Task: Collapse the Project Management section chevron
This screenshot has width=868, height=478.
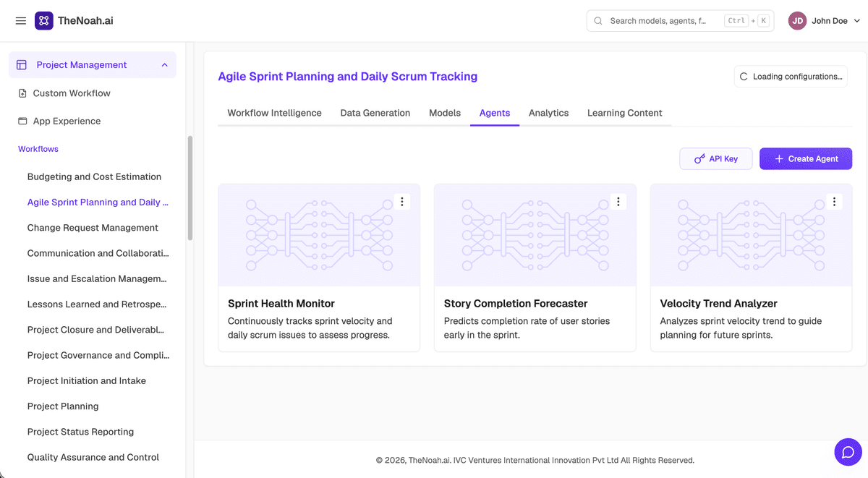Action: (x=164, y=65)
